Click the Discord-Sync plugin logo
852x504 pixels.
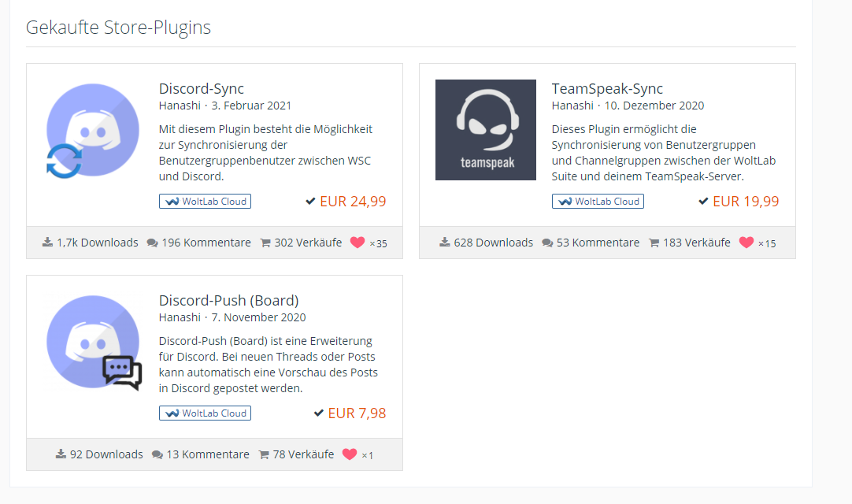pyautogui.click(x=93, y=130)
